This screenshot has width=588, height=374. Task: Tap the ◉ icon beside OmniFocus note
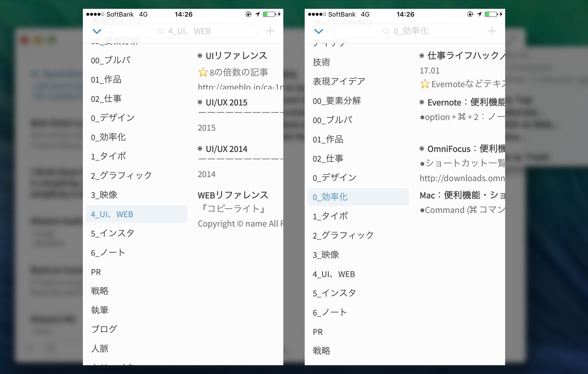(x=422, y=149)
